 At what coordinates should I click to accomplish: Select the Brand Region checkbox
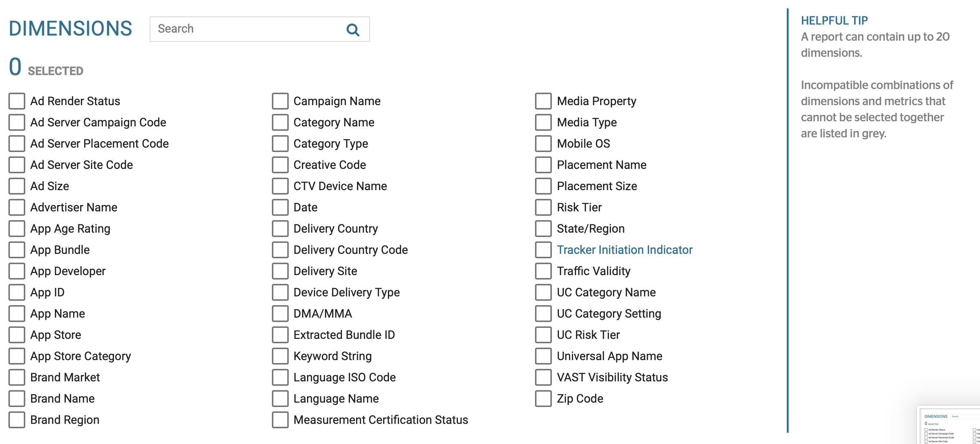click(x=17, y=419)
